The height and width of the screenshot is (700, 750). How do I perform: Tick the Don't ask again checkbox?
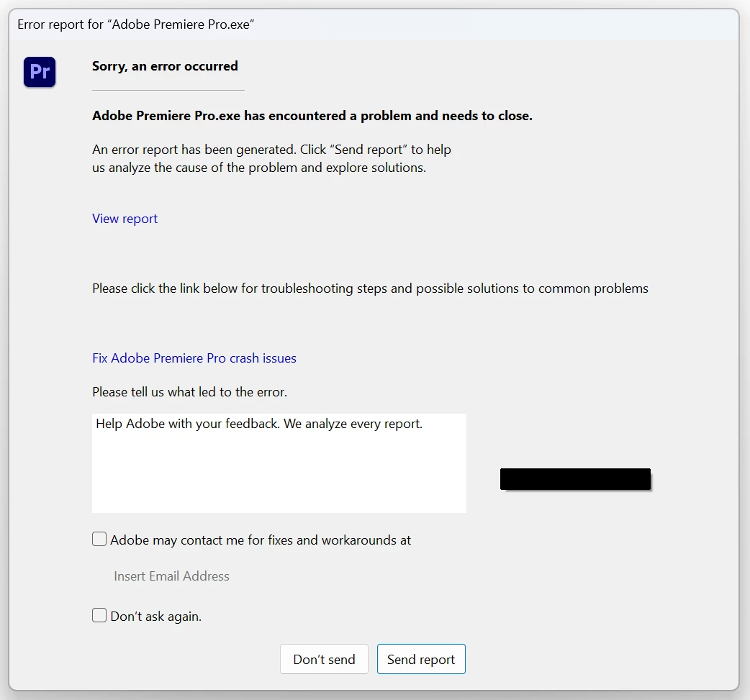point(99,615)
